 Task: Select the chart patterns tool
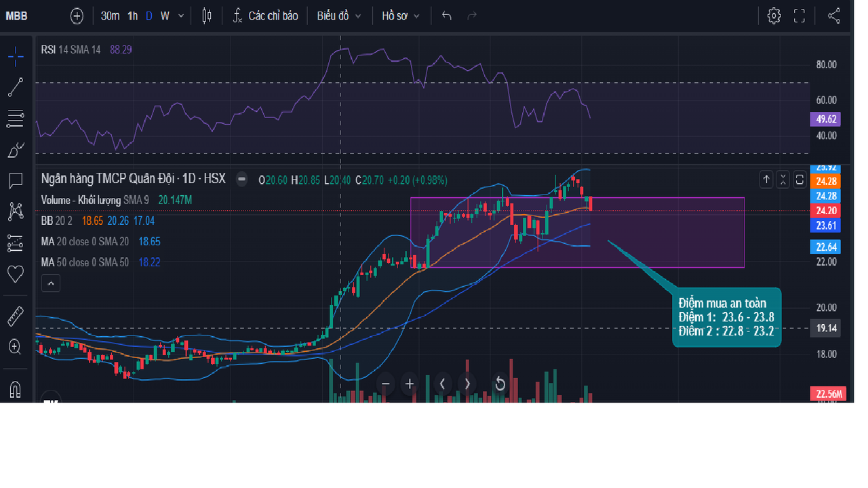click(16, 211)
